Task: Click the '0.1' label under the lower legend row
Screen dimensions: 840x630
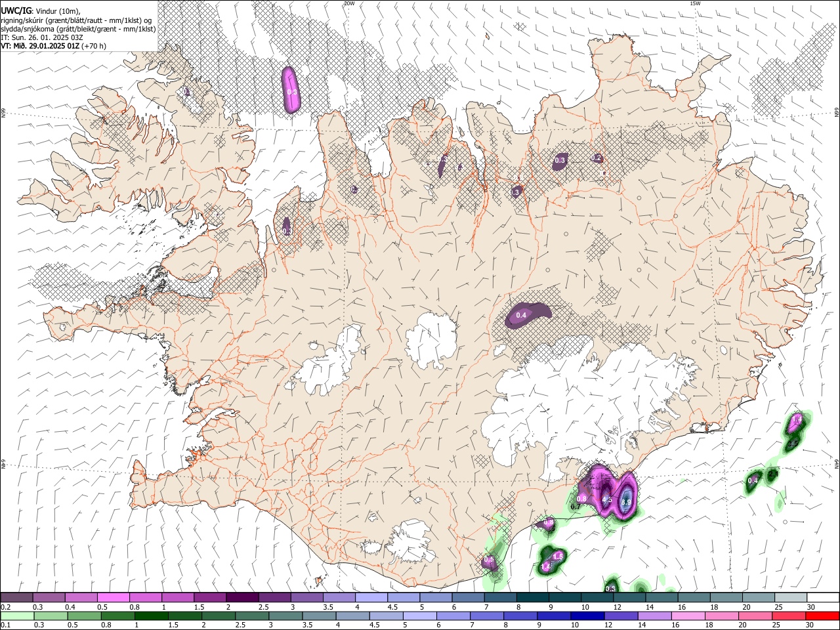Action: [5, 625]
